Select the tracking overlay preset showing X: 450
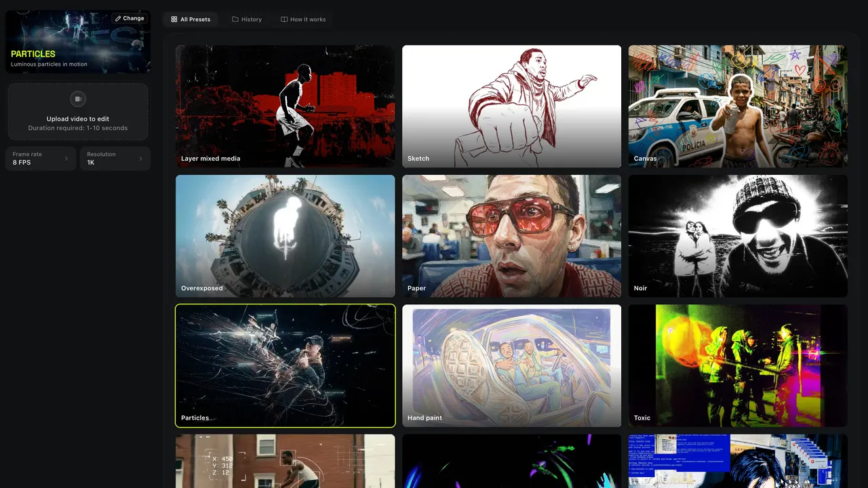The width and height of the screenshot is (868, 488). point(285,461)
